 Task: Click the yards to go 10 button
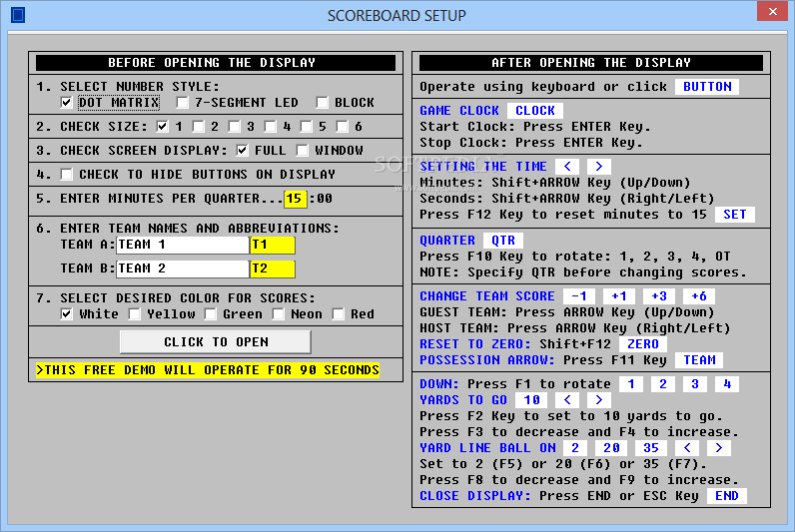point(531,400)
